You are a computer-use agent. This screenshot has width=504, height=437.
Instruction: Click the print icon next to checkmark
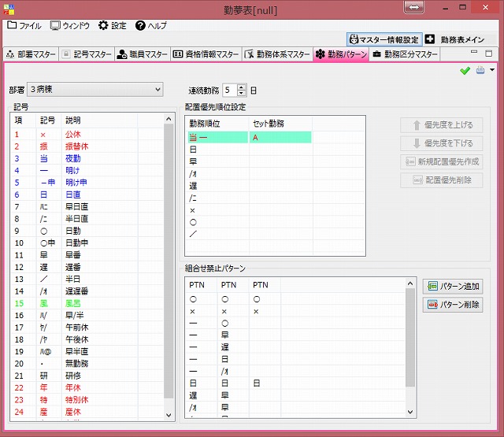point(480,70)
